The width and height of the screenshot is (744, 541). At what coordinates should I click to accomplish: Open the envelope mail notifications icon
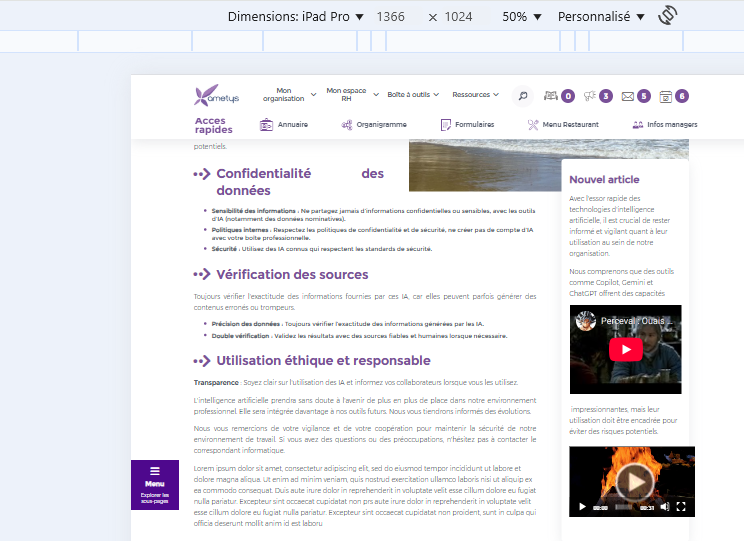pos(628,96)
